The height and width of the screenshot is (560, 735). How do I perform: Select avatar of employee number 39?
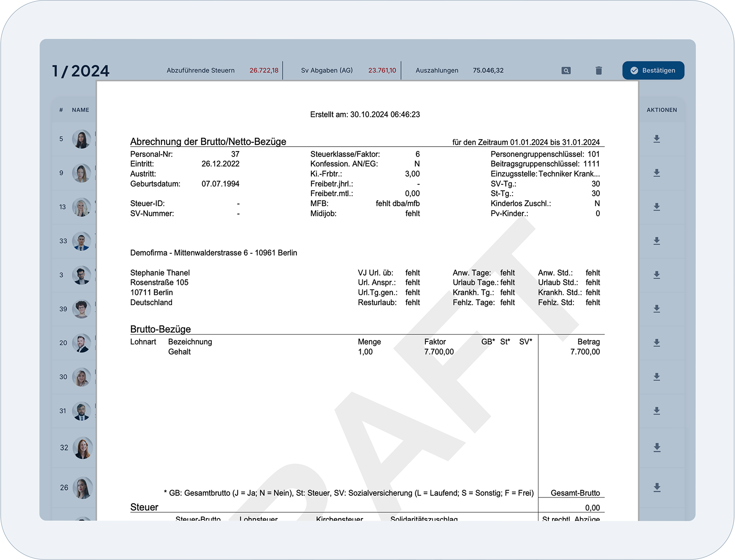pyautogui.click(x=81, y=309)
